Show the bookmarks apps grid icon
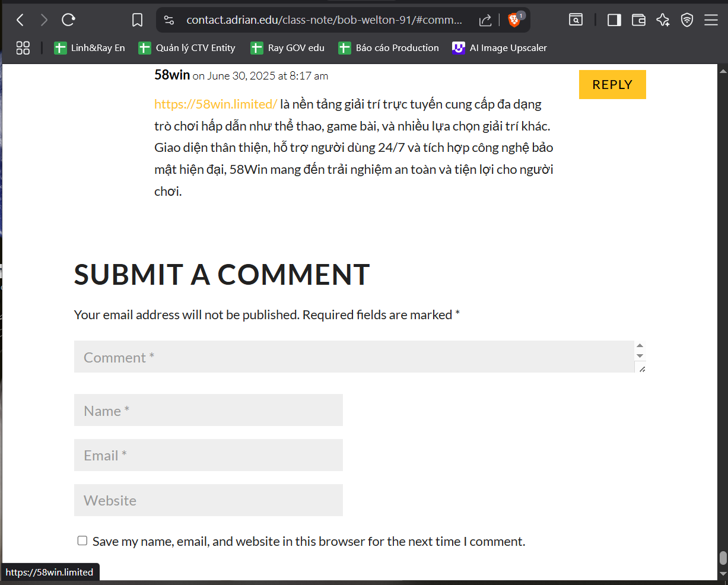Screen dimensions: 728x585 (x=23, y=48)
